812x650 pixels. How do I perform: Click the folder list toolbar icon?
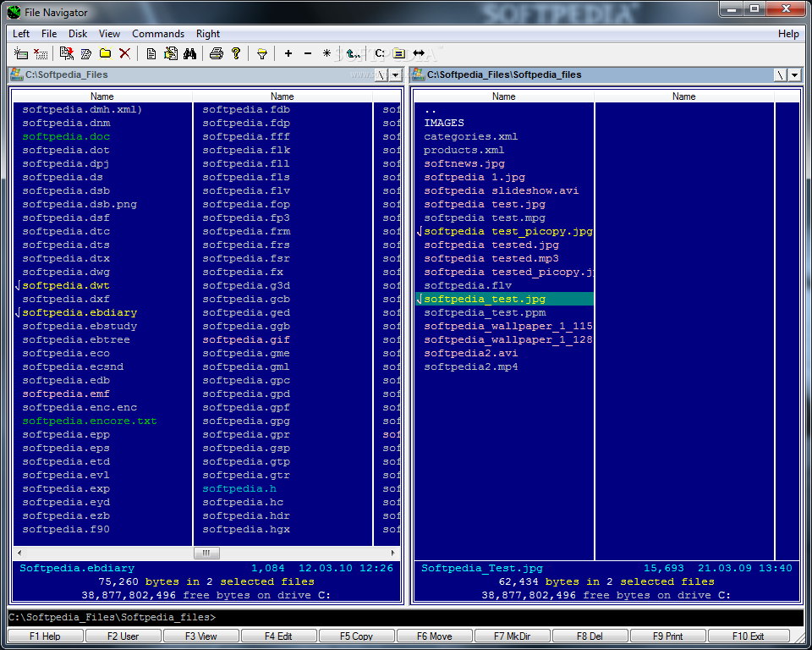coord(398,53)
